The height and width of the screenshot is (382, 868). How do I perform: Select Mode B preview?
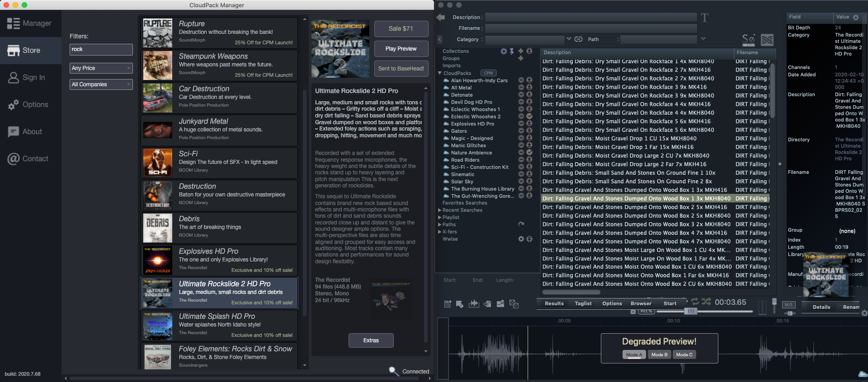[x=659, y=354]
